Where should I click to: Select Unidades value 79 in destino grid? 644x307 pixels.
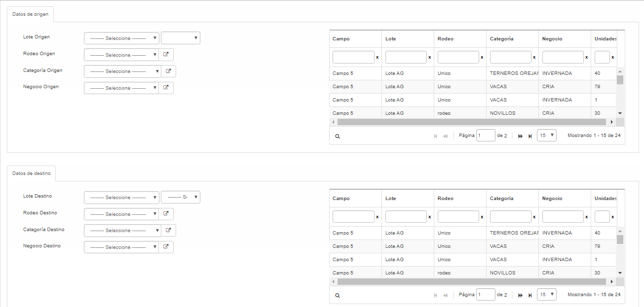[604, 246]
